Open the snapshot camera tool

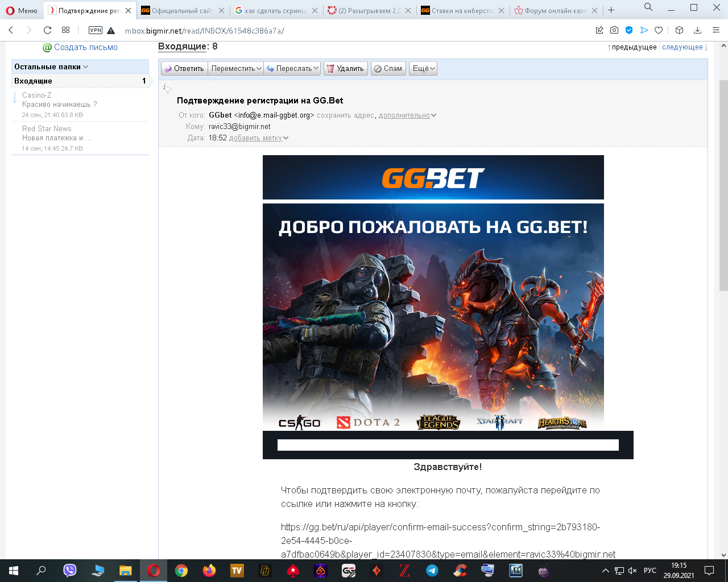click(x=614, y=30)
